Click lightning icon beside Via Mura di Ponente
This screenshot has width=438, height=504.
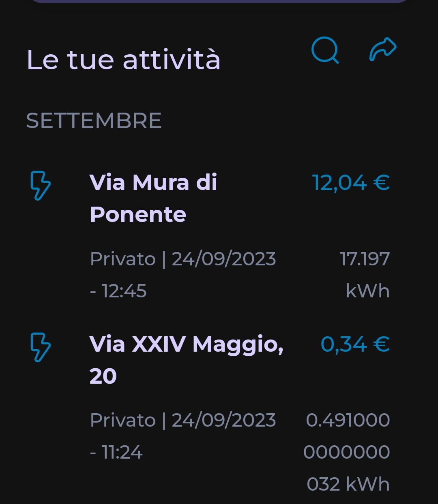(x=41, y=186)
